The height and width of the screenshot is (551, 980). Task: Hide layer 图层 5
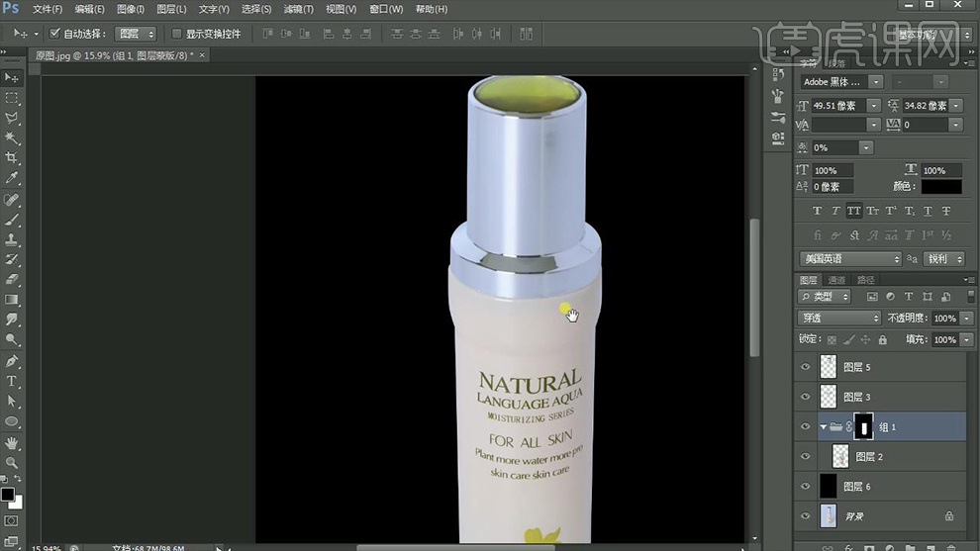tap(805, 367)
